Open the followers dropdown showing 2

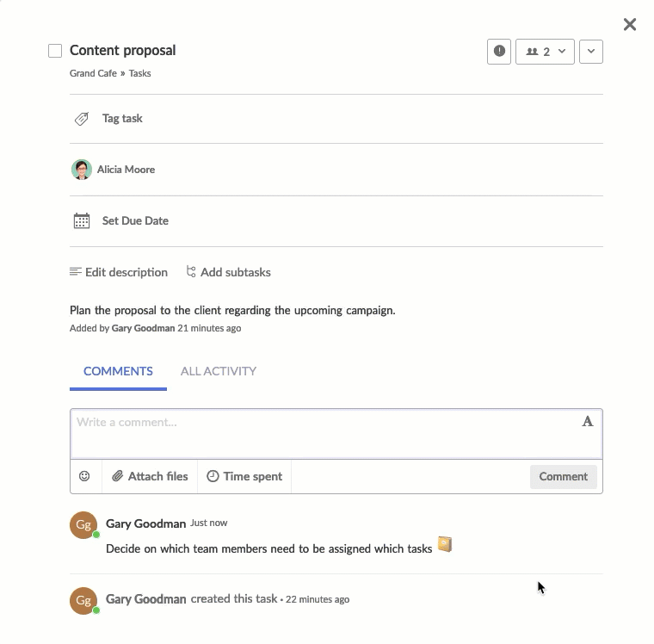pos(545,52)
